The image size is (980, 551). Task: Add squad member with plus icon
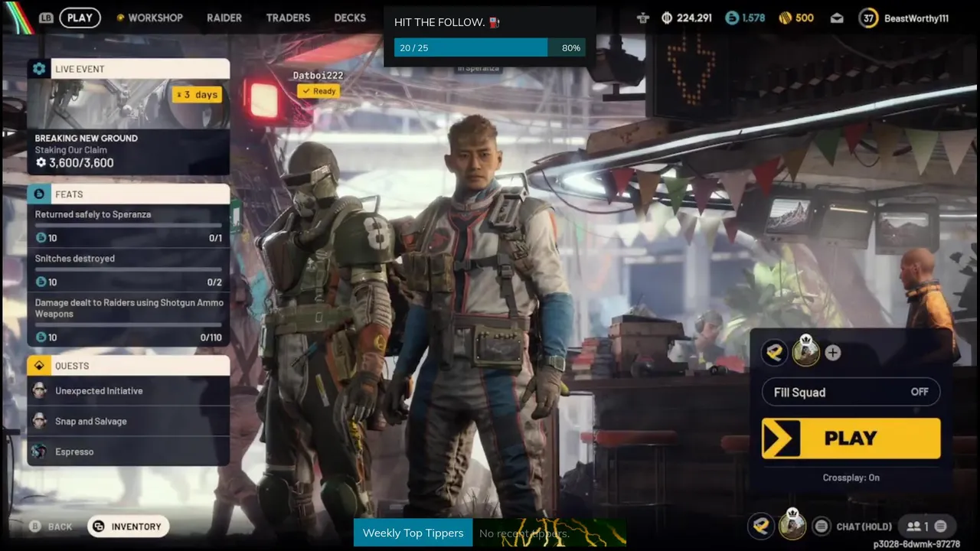[833, 353]
